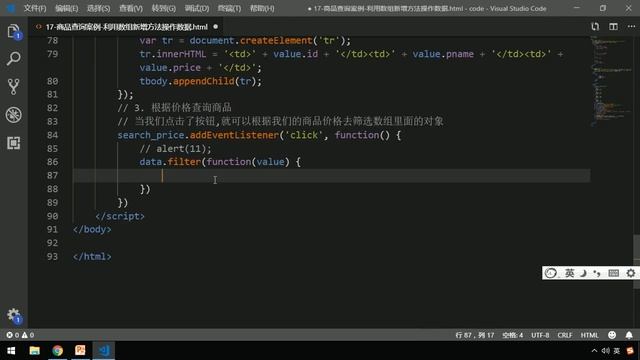The height and width of the screenshot is (360, 640).
Task: Open PowerPoint from the taskbar
Action: click(x=80, y=351)
